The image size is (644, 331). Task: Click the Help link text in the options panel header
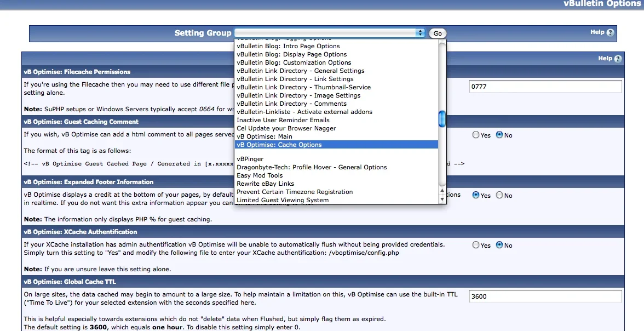pos(605,59)
